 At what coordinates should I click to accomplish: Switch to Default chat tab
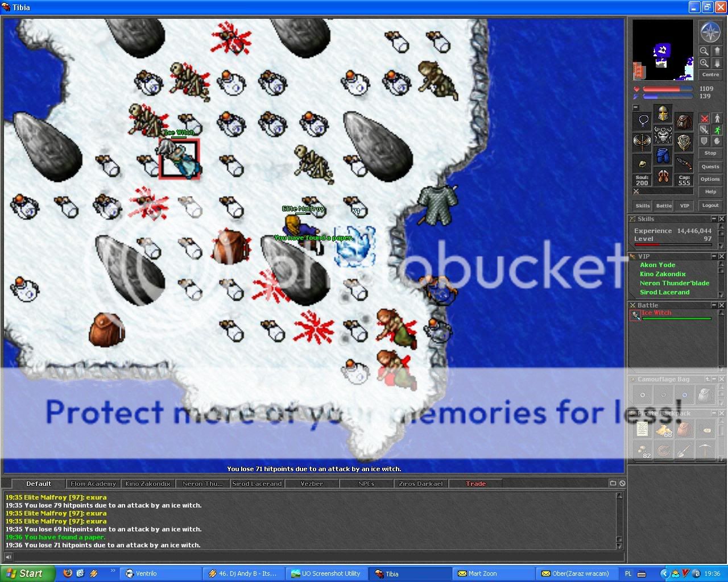(x=39, y=484)
